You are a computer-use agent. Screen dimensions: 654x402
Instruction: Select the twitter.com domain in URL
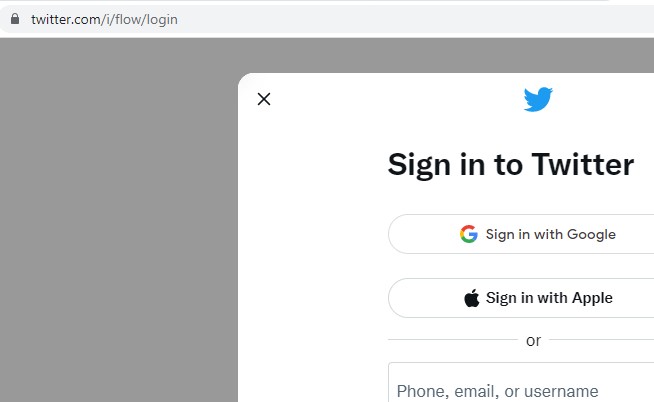(x=66, y=19)
